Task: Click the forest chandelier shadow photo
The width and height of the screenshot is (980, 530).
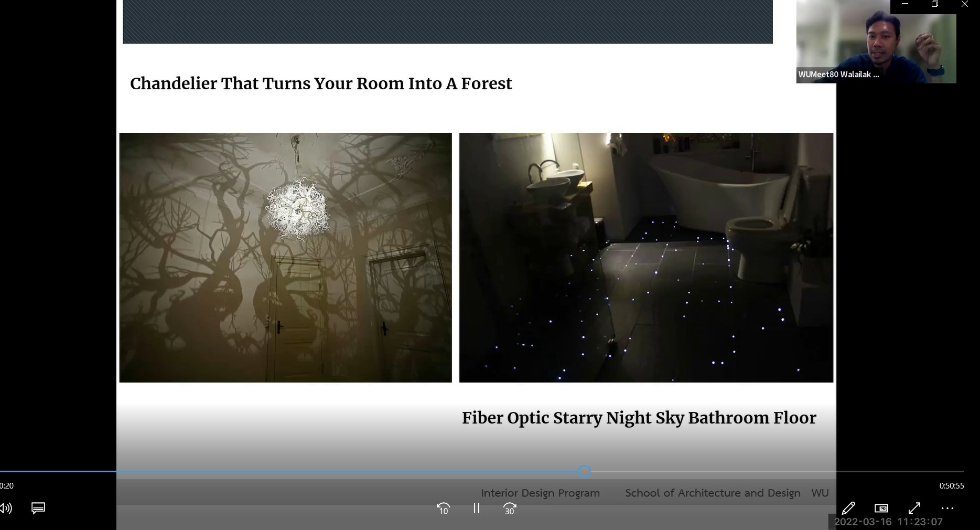Action: tap(285, 257)
